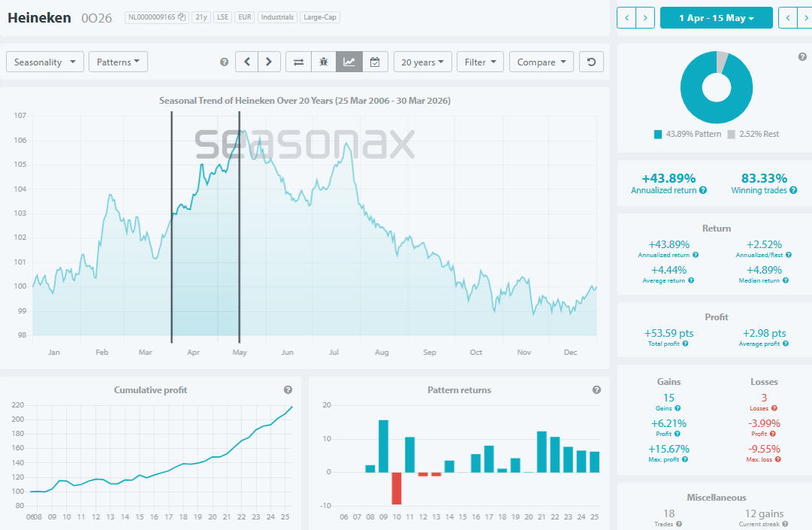Click the LSE exchange tag
Image resolution: width=812 pixels, height=530 pixels.
[222, 17]
